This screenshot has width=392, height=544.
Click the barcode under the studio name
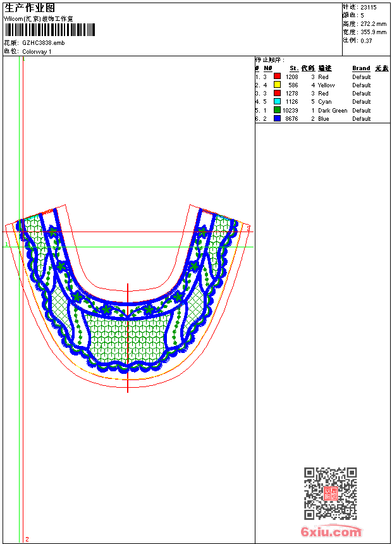pos(50,30)
